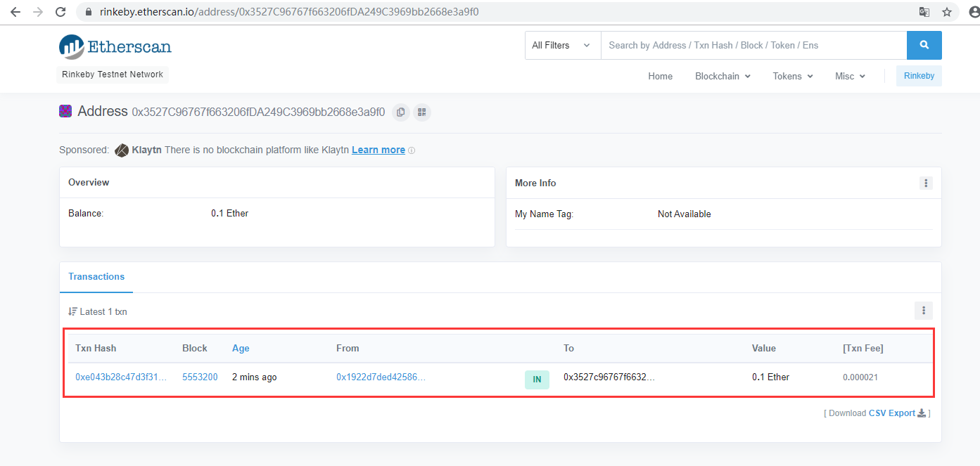Open block 5553200 link
The height and width of the screenshot is (466, 980).
click(x=200, y=377)
